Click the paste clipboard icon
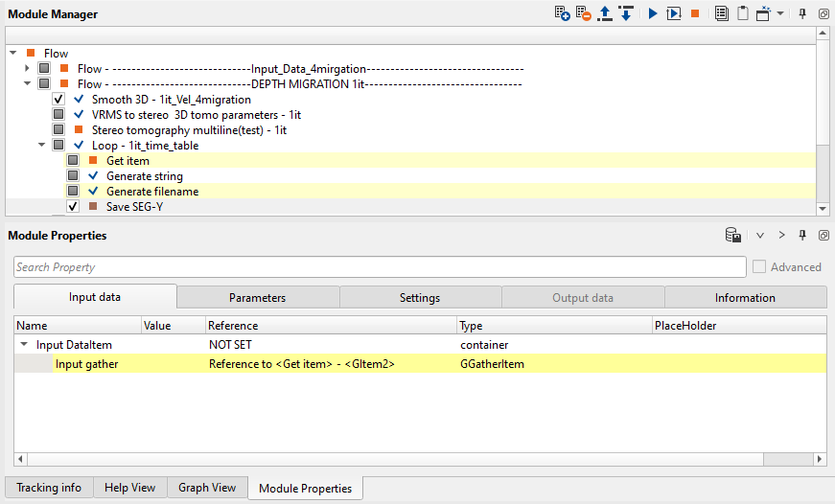This screenshot has height=504, width=835. pos(741,13)
